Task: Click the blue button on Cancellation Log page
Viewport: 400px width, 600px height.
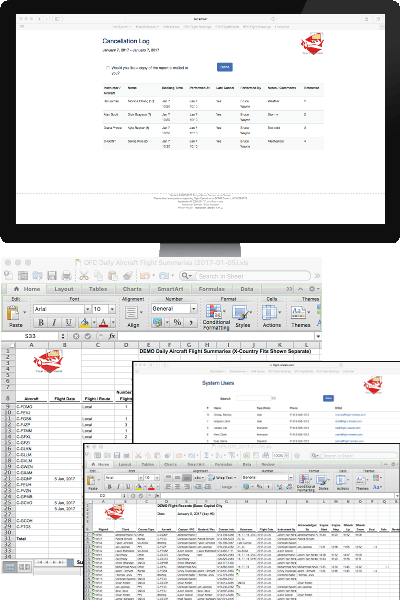Action: point(225,67)
